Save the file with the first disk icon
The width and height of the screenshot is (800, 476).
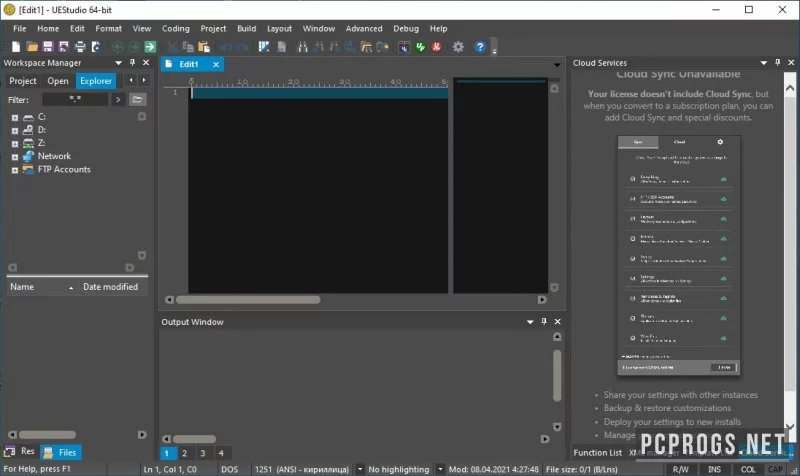[x=48, y=47]
